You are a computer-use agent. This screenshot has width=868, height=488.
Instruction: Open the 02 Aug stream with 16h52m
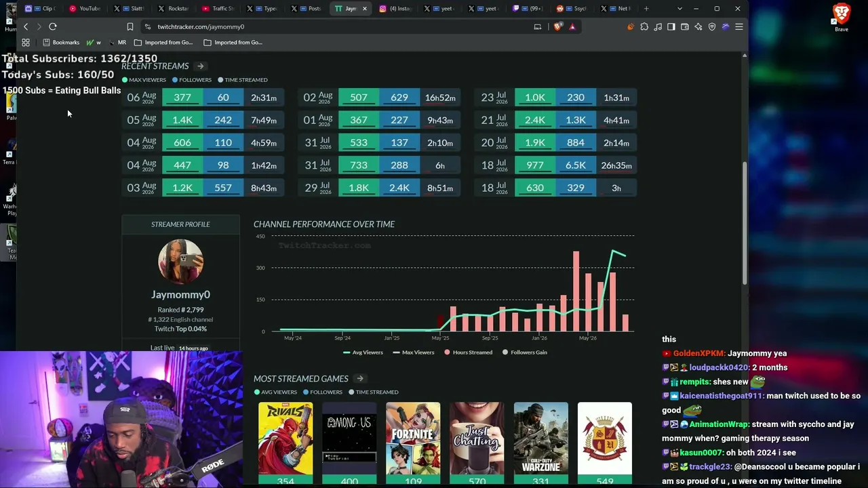click(x=379, y=98)
